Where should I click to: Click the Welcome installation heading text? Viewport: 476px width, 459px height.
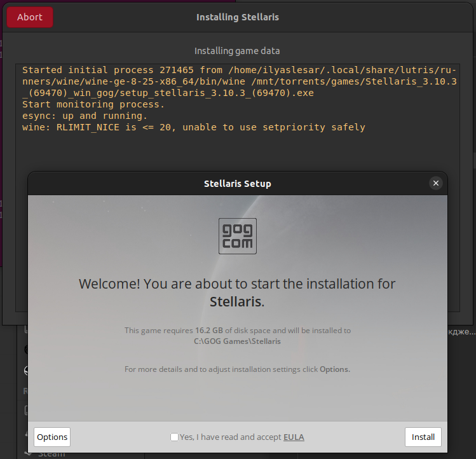[x=237, y=292]
